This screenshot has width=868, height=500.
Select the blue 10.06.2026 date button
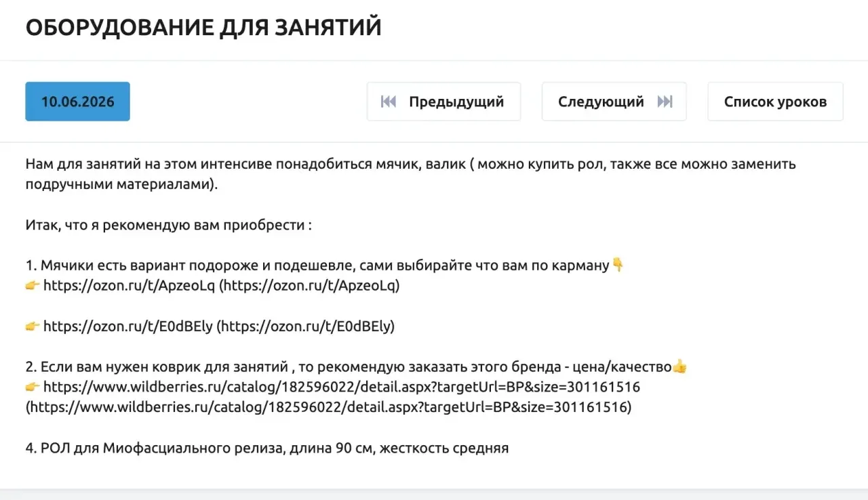pyautogui.click(x=77, y=102)
